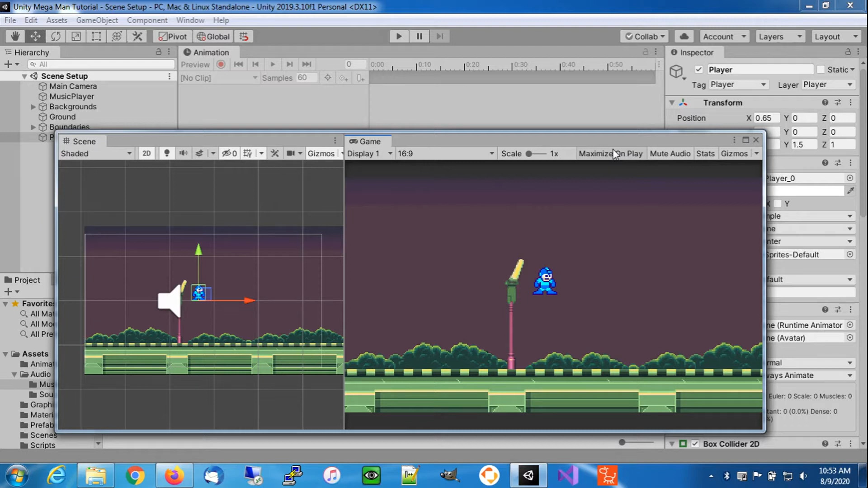Select the Rotate tool

pos(56,36)
